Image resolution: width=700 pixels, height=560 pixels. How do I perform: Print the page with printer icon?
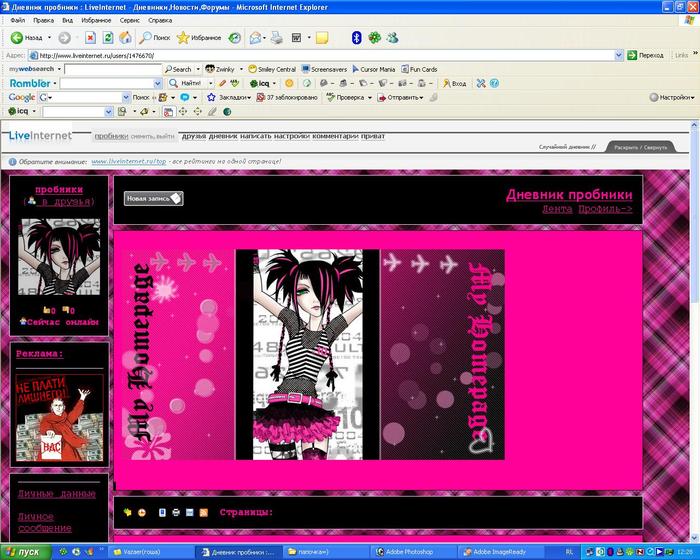coord(277,38)
